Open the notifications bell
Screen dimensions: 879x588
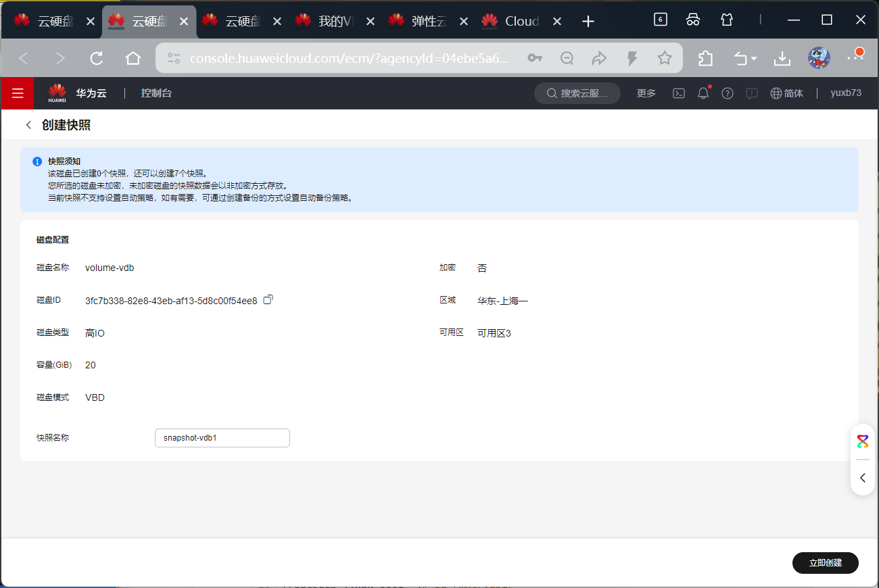(x=703, y=93)
